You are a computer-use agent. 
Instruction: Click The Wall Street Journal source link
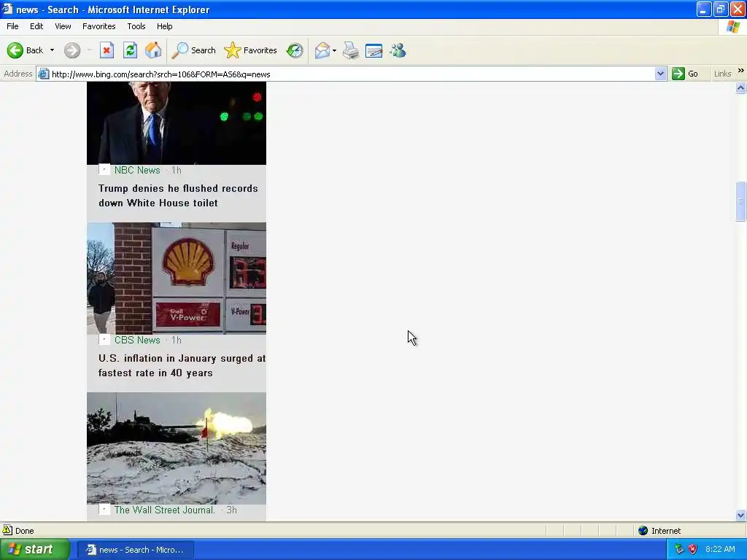pos(165,510)
